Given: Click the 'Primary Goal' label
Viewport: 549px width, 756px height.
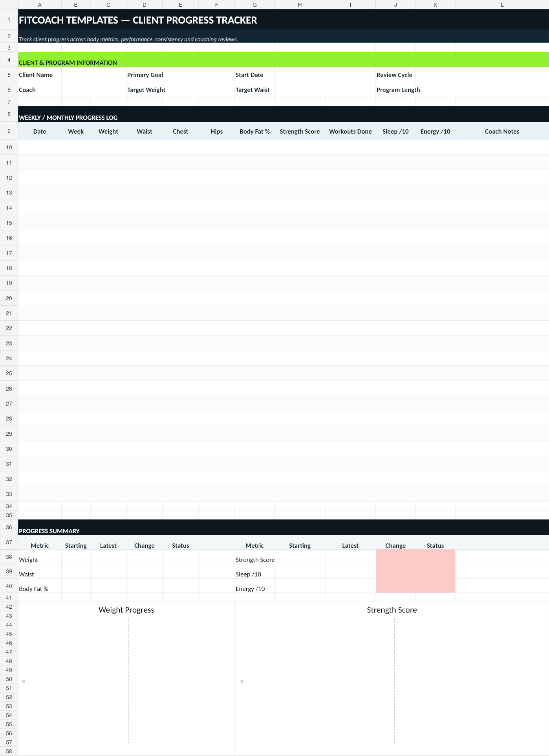Looking at the screenshot, I should [x=145, y=75].
